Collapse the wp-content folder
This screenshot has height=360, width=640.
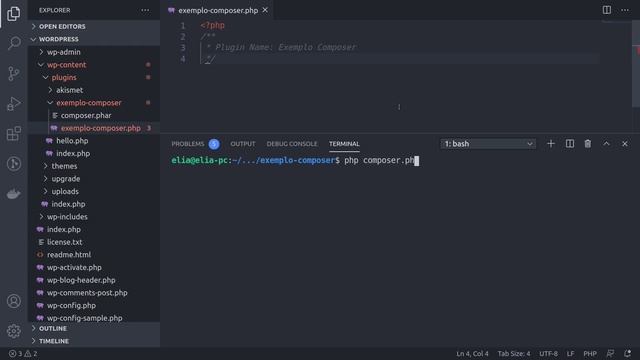click(67, 64)
